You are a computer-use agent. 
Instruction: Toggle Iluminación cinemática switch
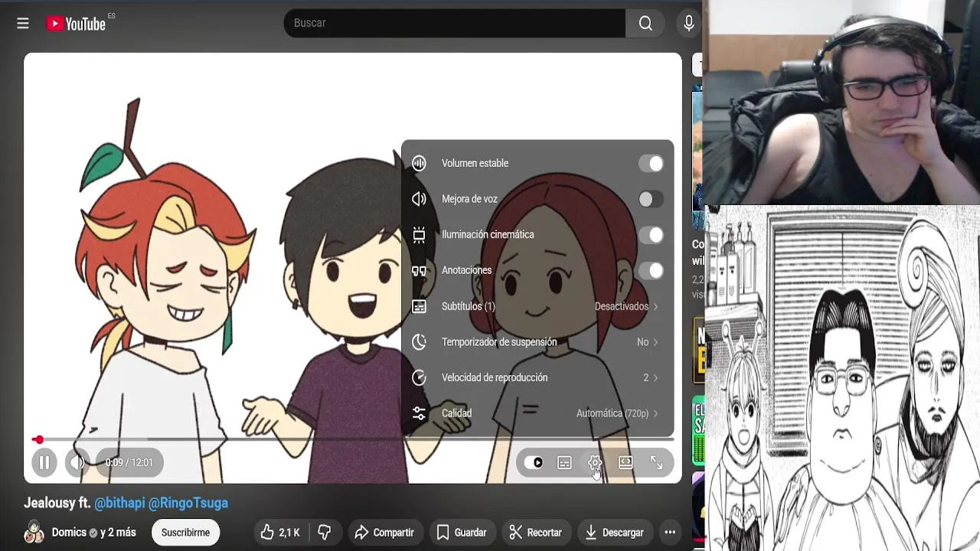(651, 235)
